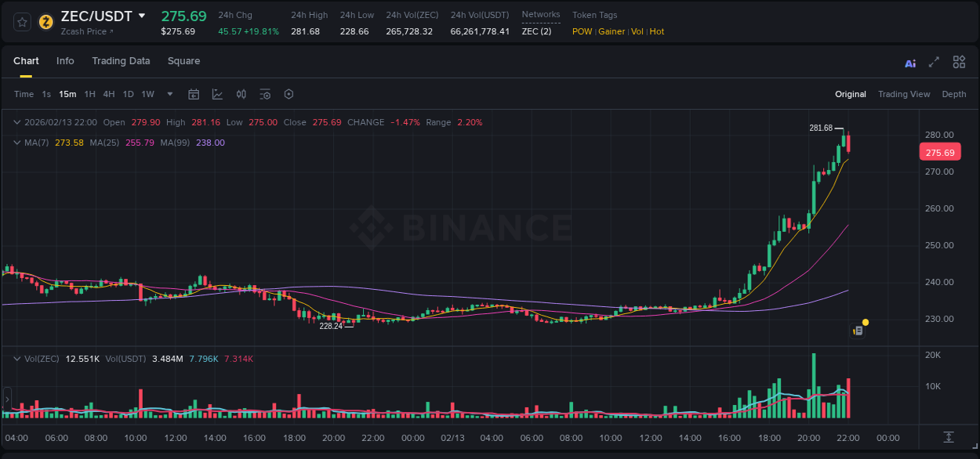This screenshot has height=459, width=980.
Task: Open the calendar date-jump tool
Action: 194,94
